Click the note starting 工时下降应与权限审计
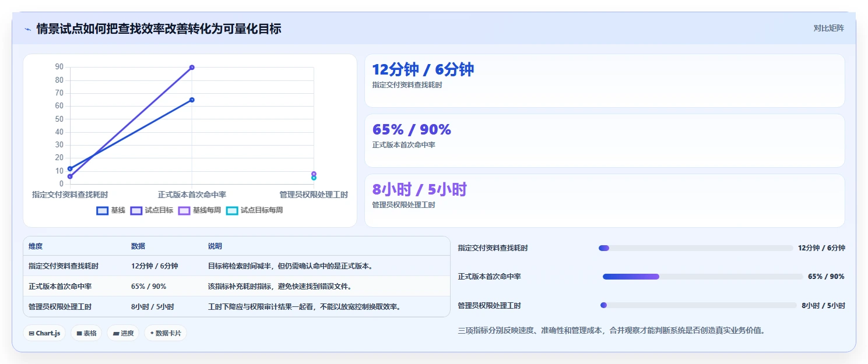Image resolution: width=868 pixels, height=364 pixels. 305,307
